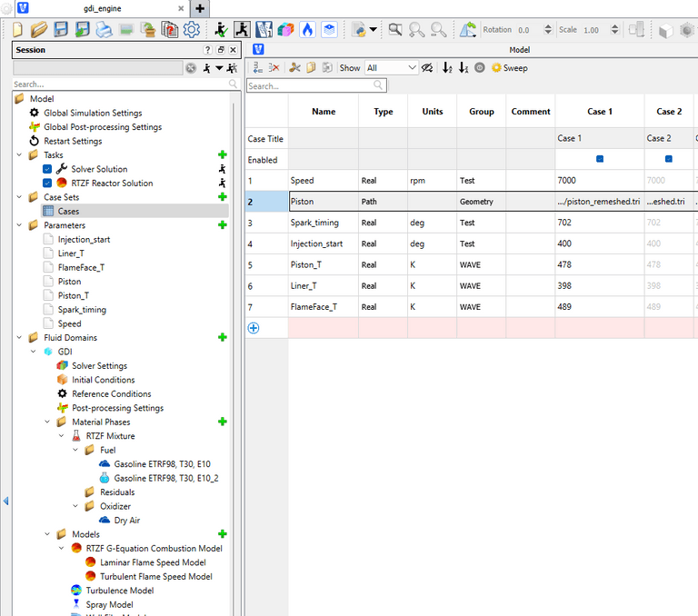The height and width of the screenshot is (616, 698).
Task: Select Global Simulation Settings in the tree
Action: [x=93, y=114]
